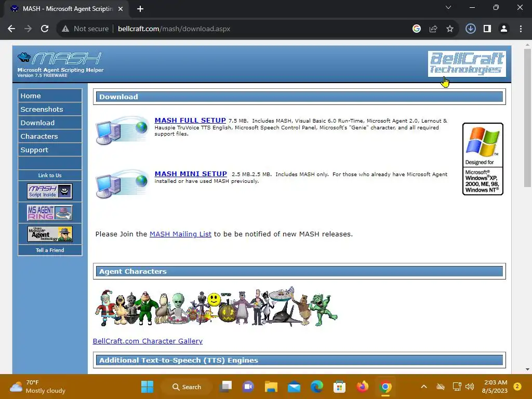The height and width of the screenshot is (399, 532).
Task: Open Screenshots in the sidebar menu
Action: [50, 109]
